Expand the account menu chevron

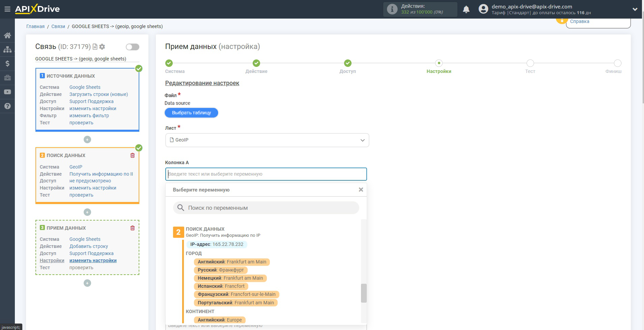tap(635, 9)
